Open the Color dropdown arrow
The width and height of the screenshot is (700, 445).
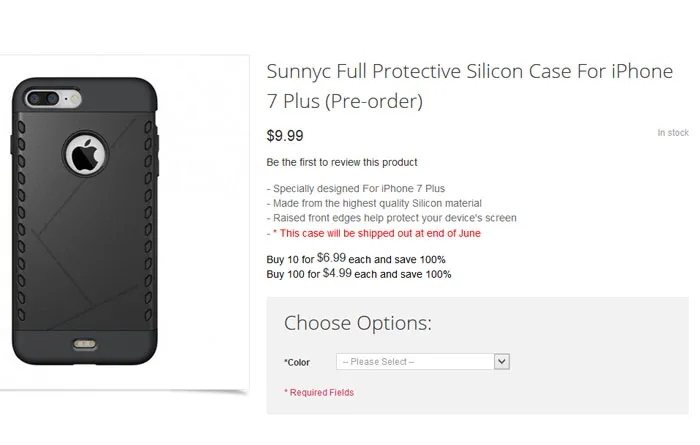[x=502, y=361]
